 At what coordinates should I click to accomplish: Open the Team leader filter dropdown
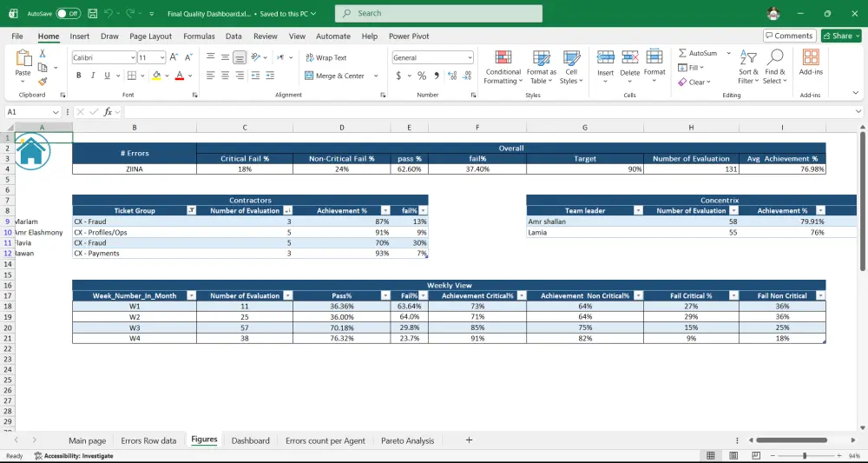[x=638, y=210]
